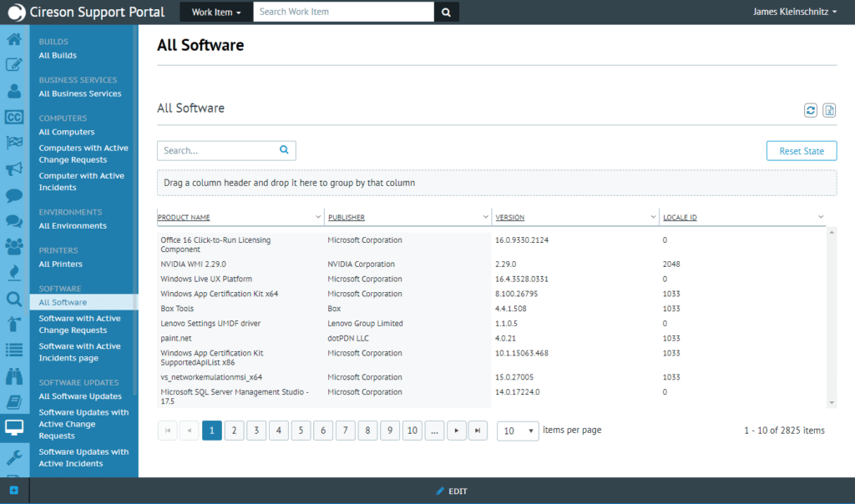This screenshot has height=504, width=855.
Task: Open Software with Active Incidents page
Action: pyautogui.click(x=79, y=352)
